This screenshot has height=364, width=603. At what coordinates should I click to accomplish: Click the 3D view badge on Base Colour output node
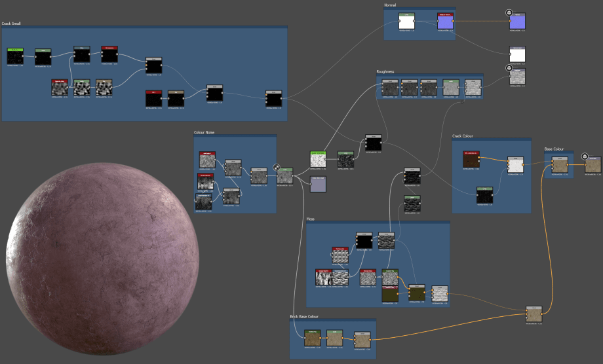(585, 156)
